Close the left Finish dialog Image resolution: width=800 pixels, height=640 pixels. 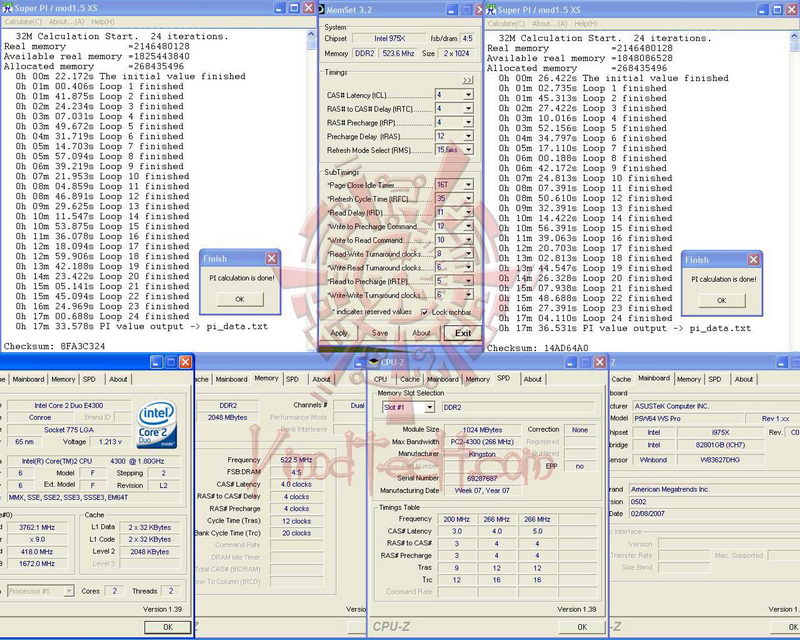tap(272, 259)
